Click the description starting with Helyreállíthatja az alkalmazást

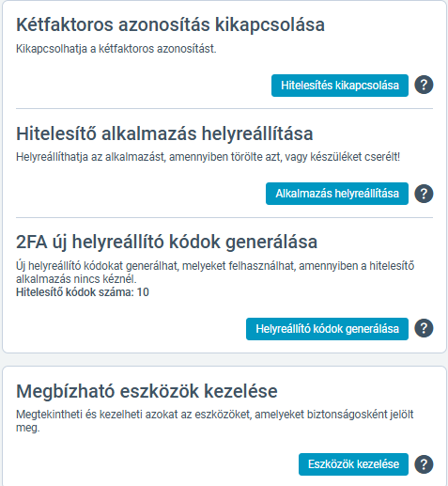(209, 157)
